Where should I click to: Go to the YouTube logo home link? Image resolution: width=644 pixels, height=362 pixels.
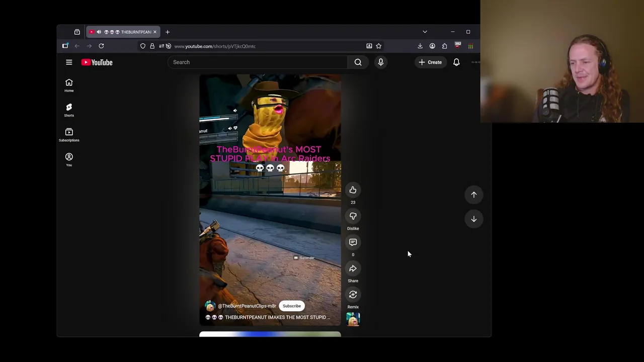pyautogui.click(x=97, y=62)
